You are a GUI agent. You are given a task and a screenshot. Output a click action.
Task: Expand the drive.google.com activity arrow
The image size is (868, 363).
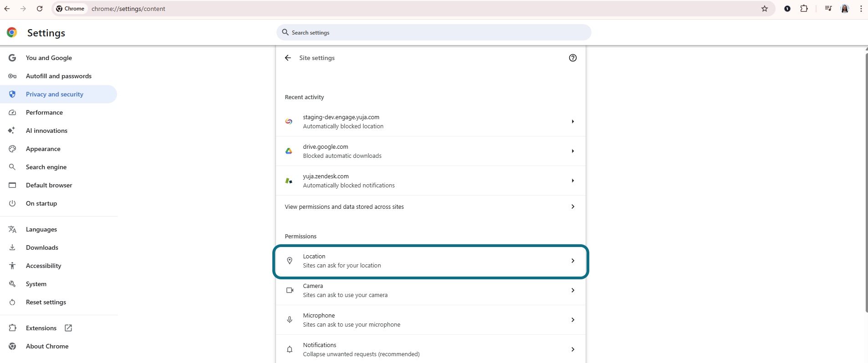[573, 151]
